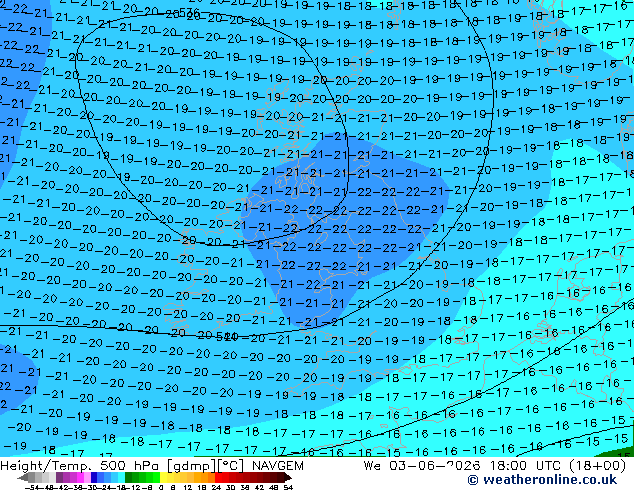Click the left gray arrow end of legend
Viewport: 634px width, 490px height.
click(x=23, y=478)
